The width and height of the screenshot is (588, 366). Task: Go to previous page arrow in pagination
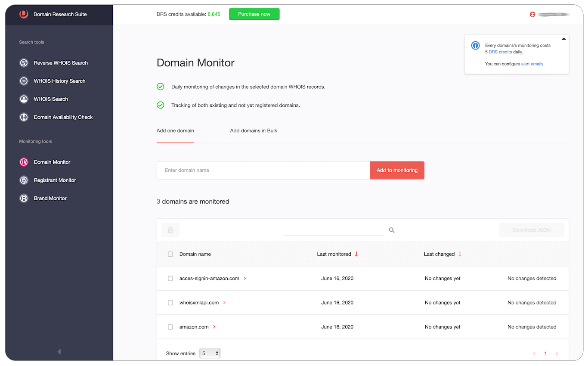(534, 354)
